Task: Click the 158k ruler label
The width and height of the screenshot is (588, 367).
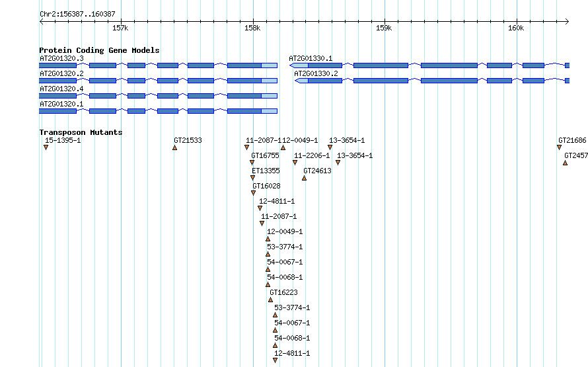Action: click(252, 28)
